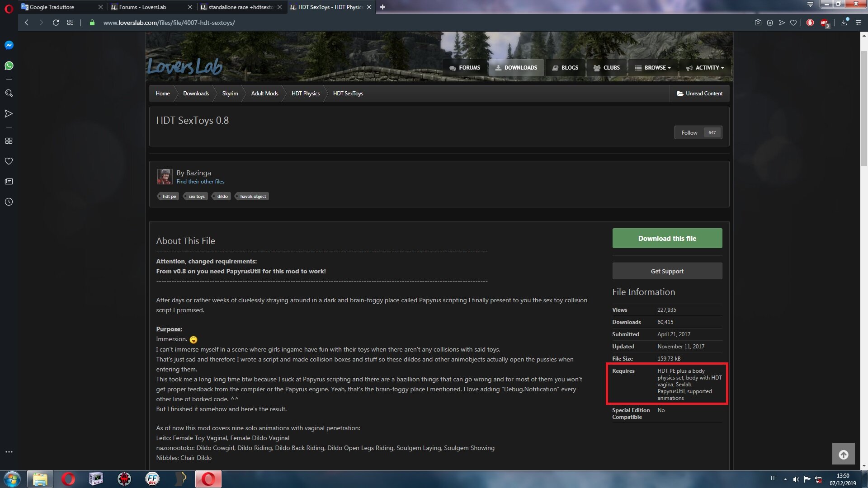Open Unread Content link
The image size is (868, 488).
[x=699, y=94]
